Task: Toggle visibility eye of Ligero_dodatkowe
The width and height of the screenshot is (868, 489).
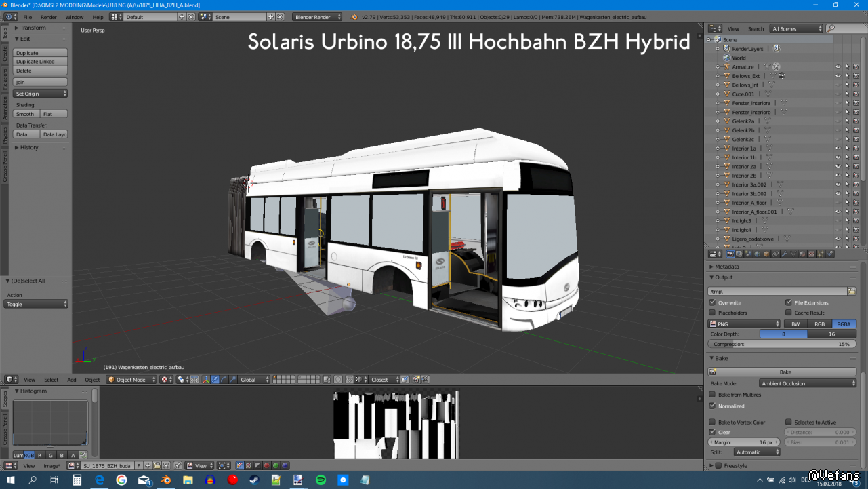Action: 838,239
